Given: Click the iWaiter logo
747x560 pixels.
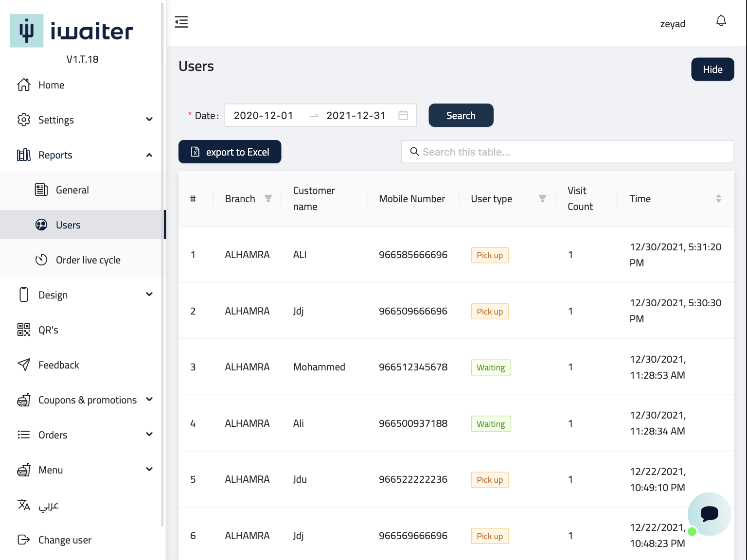Looking at the screenshot, I should pos(71,31).
